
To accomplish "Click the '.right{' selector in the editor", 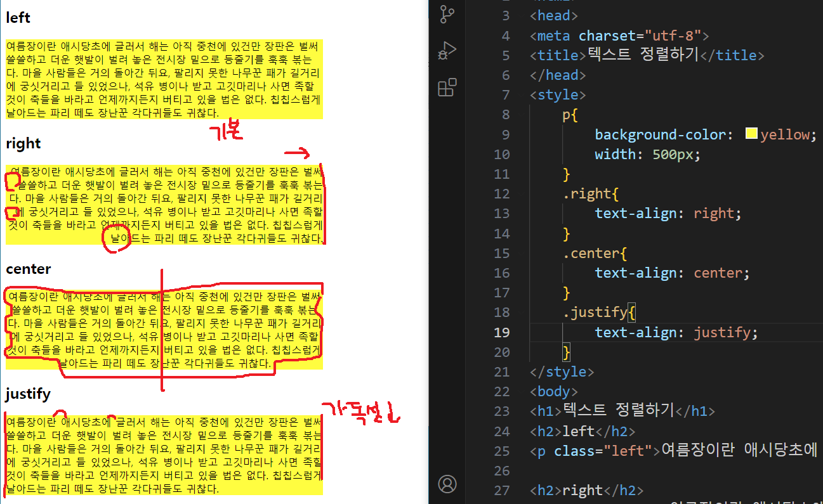I will pos(590,194).
